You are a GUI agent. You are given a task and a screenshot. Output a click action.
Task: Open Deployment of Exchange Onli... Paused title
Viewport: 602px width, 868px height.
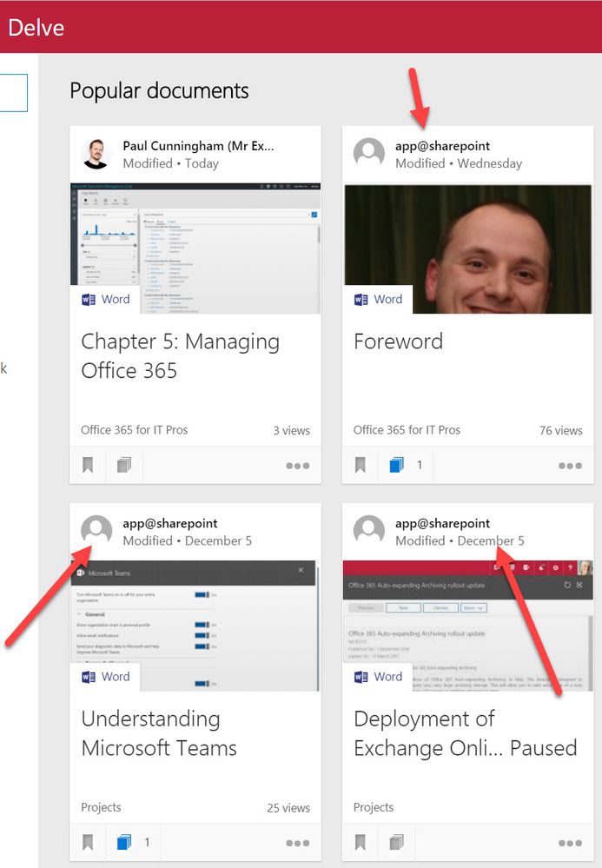[x=466, y=733]
